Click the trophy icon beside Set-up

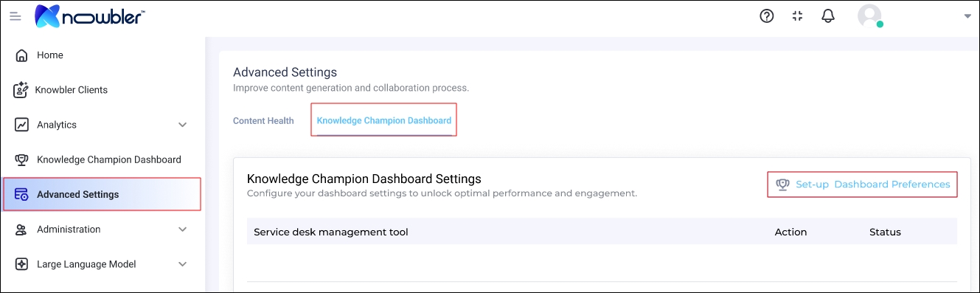(782, 185)
